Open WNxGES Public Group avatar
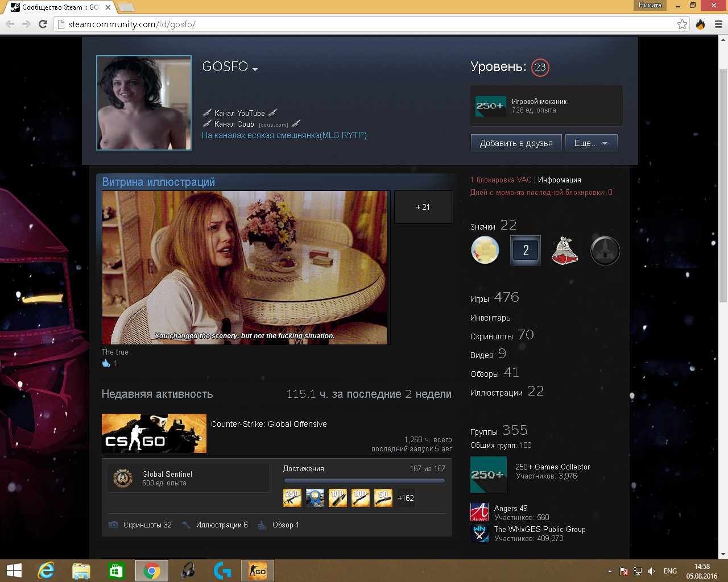 tap(479, 533)
